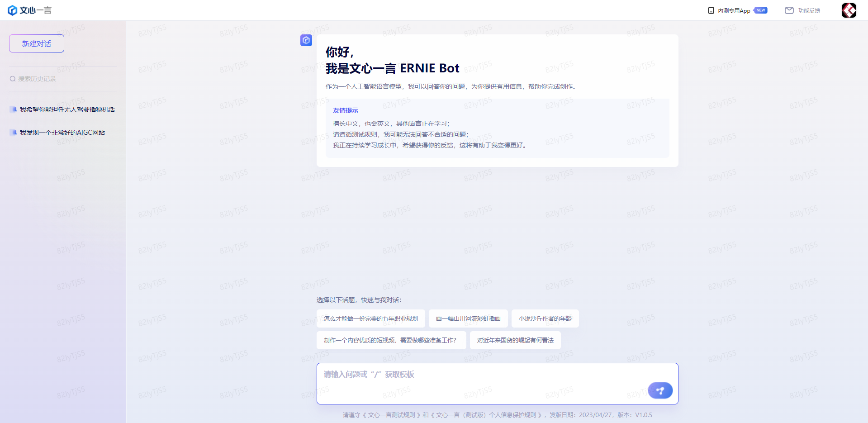Open conversation 我发现一个非常好的AIGC网站
The height and width of the screenshot is (423, 868).
(63, 133)
